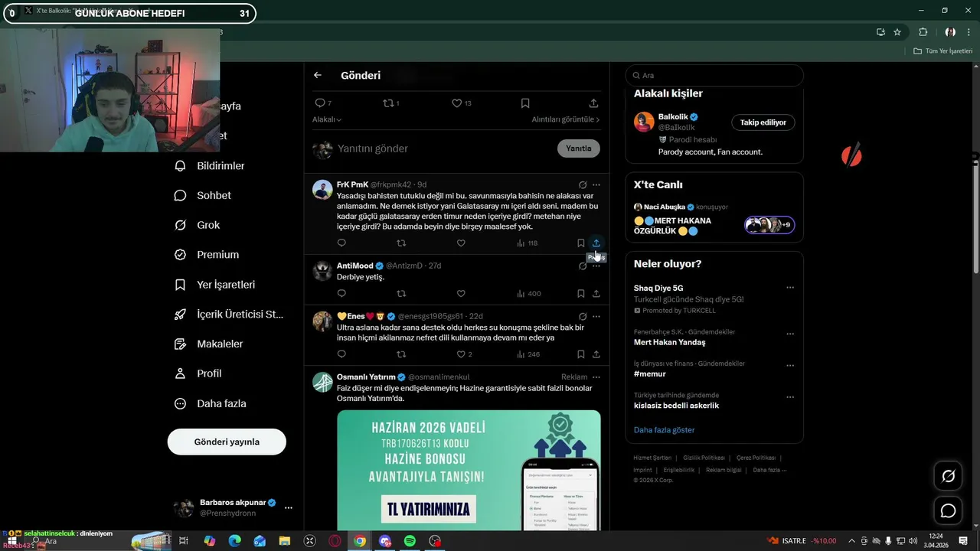Image resolution: width=980 pixels, height=551 pixels.
Task: Open Premium in sidebar
Action: click(207, 255)
